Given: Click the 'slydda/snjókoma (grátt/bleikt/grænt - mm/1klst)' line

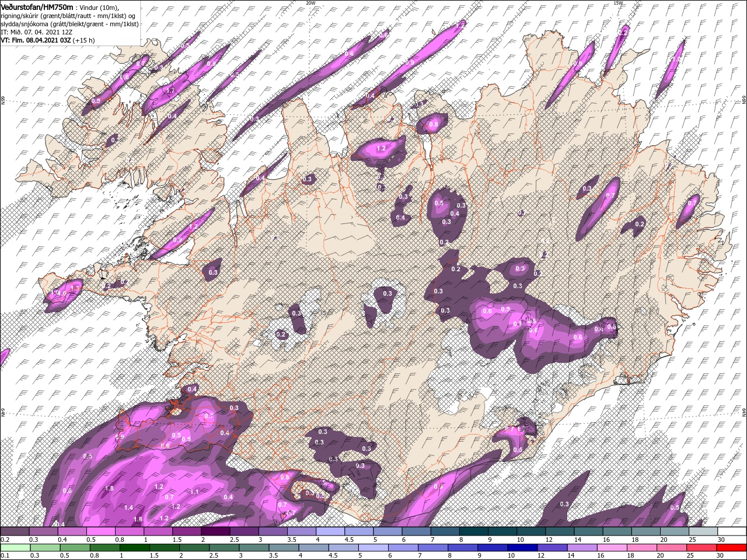Looking at the screenshot, I should click(x=69, y=24).
